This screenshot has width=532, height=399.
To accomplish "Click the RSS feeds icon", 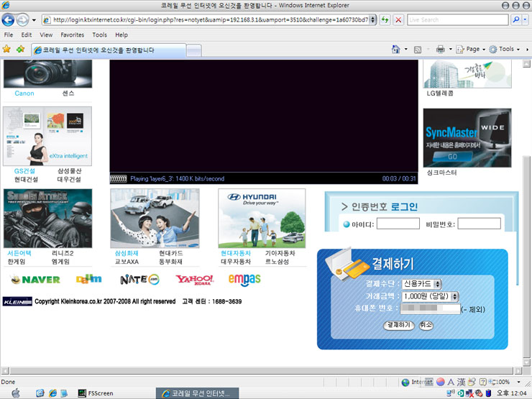I will (x=418, y=50).
